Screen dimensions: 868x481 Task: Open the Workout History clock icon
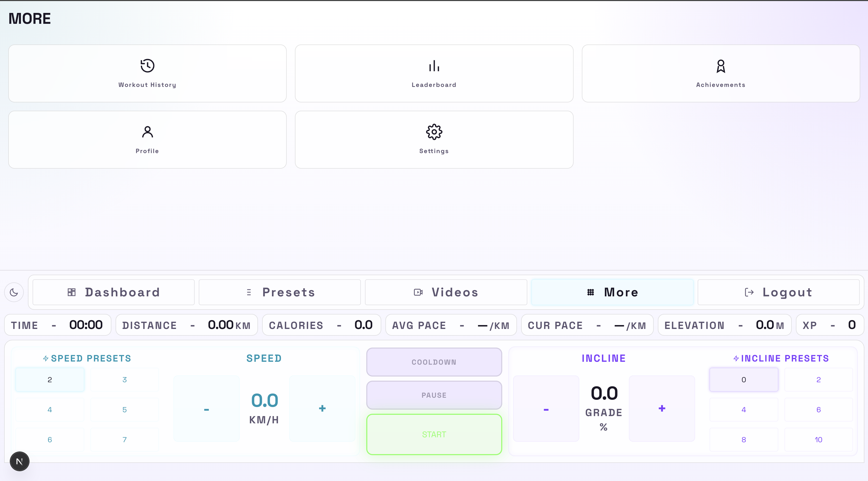[147, 66]
